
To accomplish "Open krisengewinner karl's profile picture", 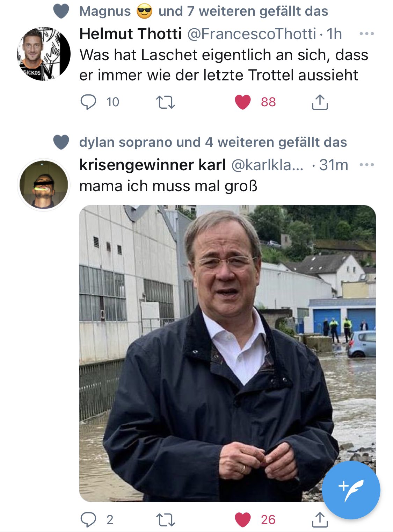I will pos(44,185).
